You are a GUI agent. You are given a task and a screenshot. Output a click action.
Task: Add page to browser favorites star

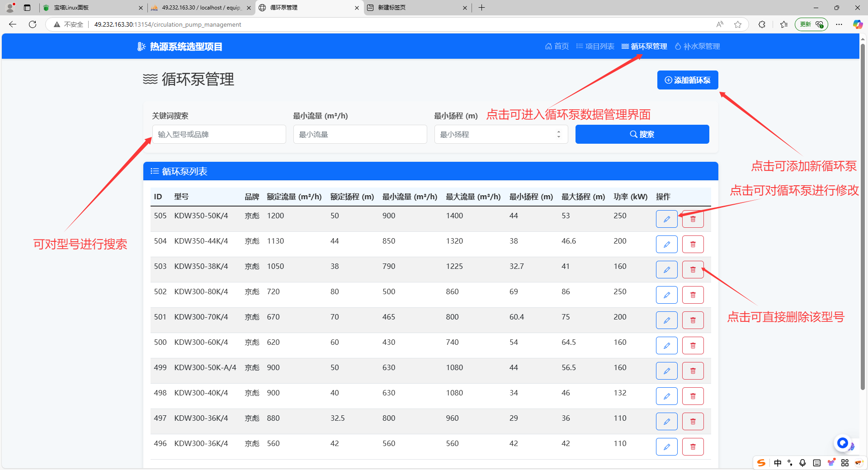(x=738, y=24)
